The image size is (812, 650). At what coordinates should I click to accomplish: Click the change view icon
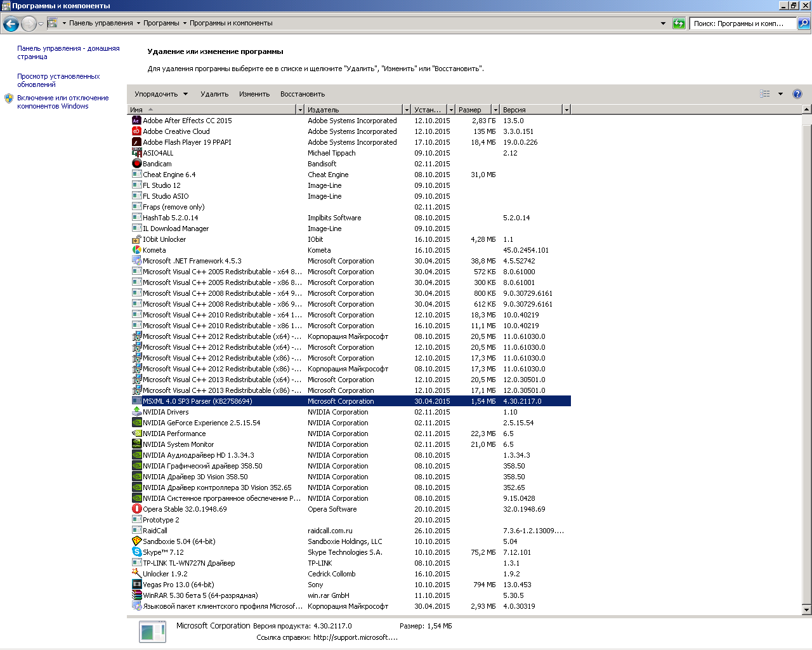tap(765, 94)
